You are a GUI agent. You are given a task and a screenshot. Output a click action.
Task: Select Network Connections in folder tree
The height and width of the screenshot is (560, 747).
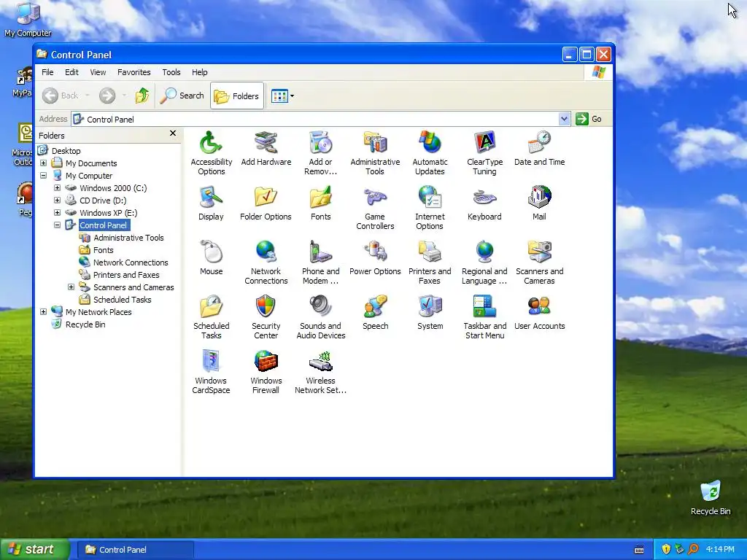point(131,262)
